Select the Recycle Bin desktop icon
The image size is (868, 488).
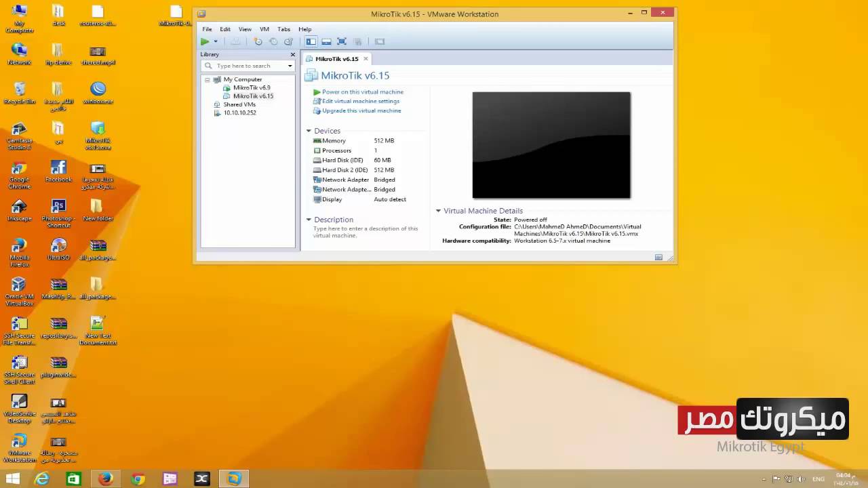click(19, 93)
